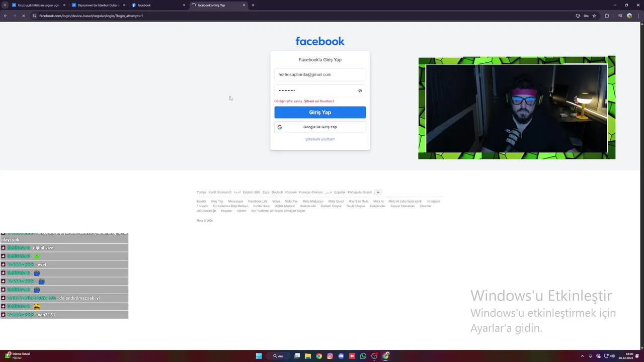
Task: Switch to the active Chrome profile taskbar icon
Action: click(x=386, y=356)
